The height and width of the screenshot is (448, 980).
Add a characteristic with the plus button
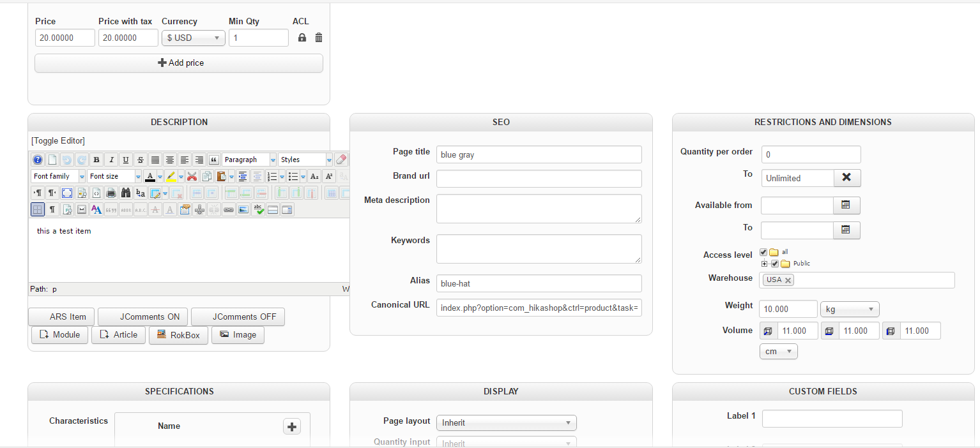(292, 427)
